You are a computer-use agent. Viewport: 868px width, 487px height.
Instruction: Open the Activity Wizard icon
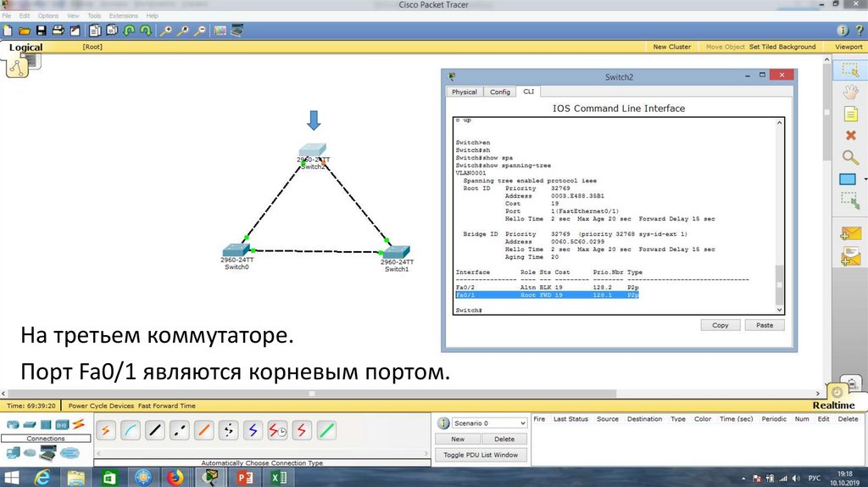coord(75,31)
